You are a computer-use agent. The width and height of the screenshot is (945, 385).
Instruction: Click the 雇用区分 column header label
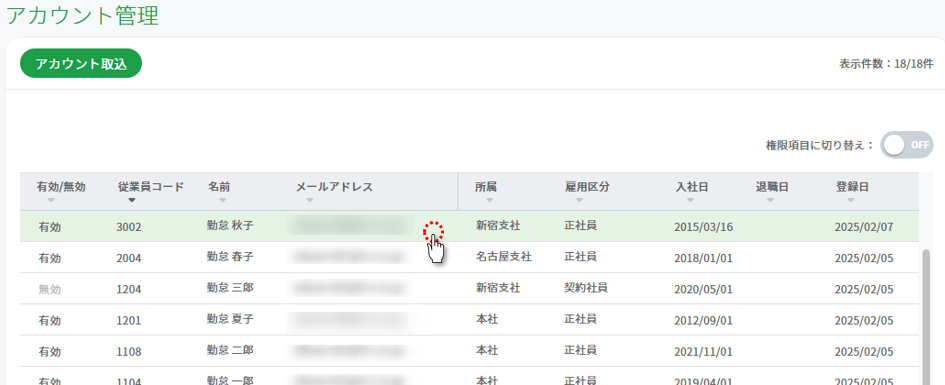click(587, 187)
